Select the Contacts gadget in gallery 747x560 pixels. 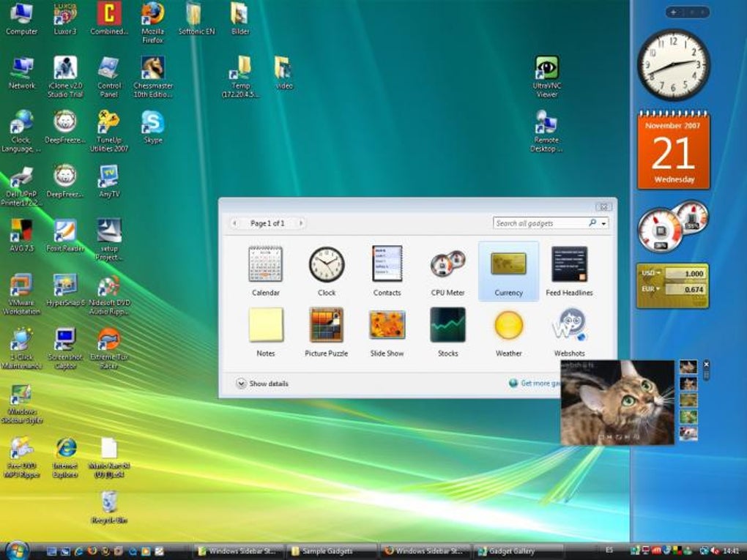[387, 271]
